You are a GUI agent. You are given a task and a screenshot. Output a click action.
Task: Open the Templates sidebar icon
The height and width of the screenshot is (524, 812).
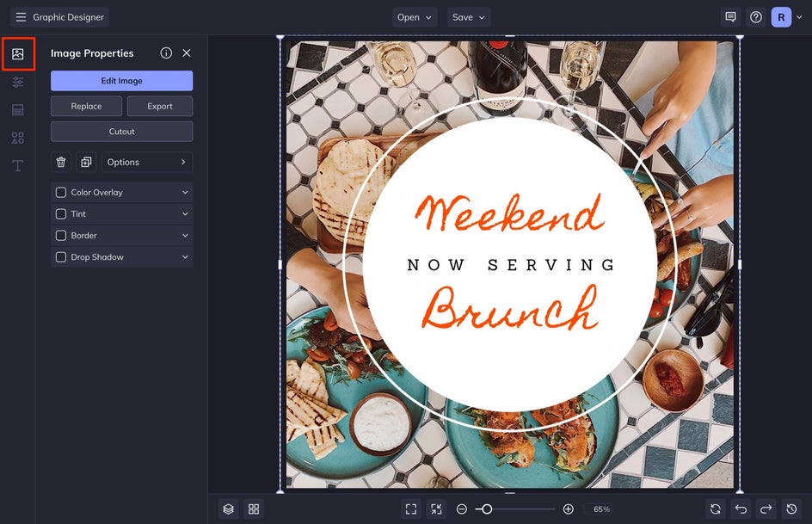[18, 110]
